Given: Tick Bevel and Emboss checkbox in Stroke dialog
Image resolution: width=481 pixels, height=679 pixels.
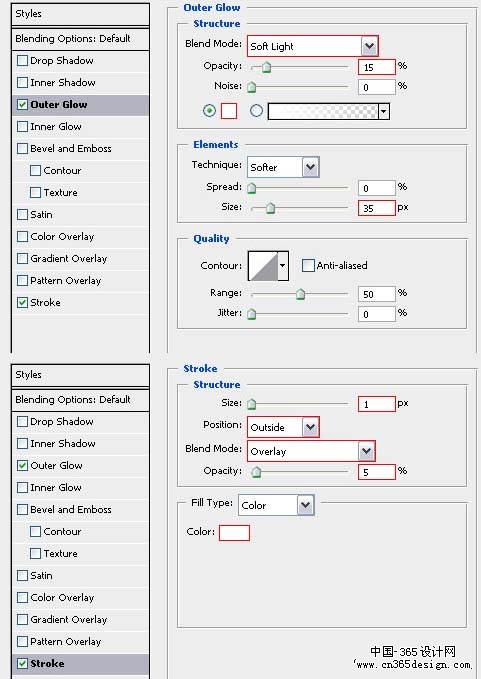Looking at the screenshot, I should pos(23,510).
